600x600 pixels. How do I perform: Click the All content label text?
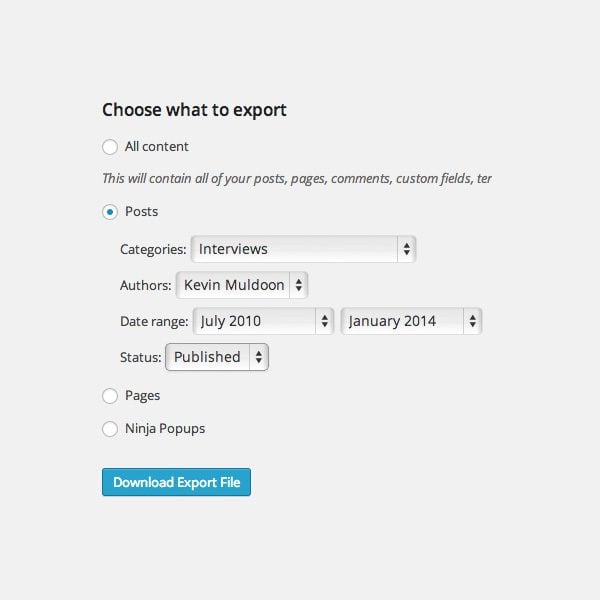[157, 147]
